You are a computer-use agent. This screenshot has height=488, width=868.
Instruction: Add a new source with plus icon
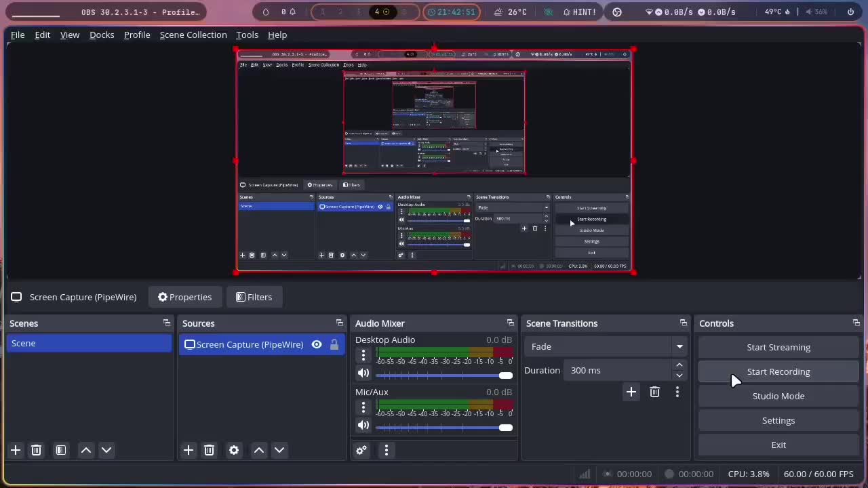(x=189, y=450)
